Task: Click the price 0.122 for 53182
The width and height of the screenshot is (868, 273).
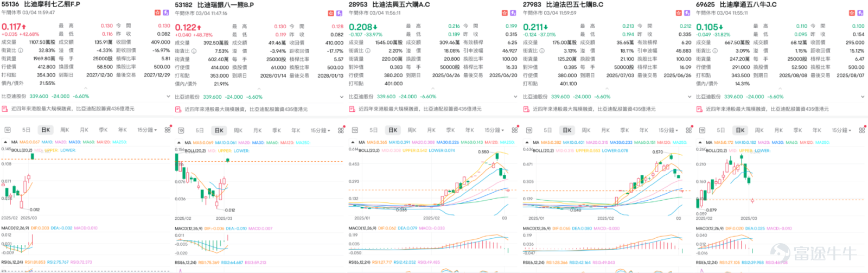Action: pyautogui.click(x=185, y=27)
